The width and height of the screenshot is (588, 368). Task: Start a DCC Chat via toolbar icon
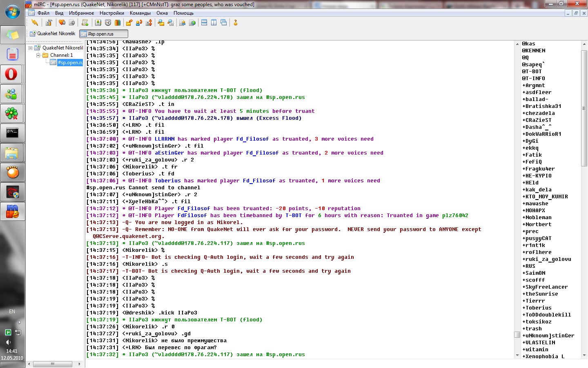click(139, 22)
